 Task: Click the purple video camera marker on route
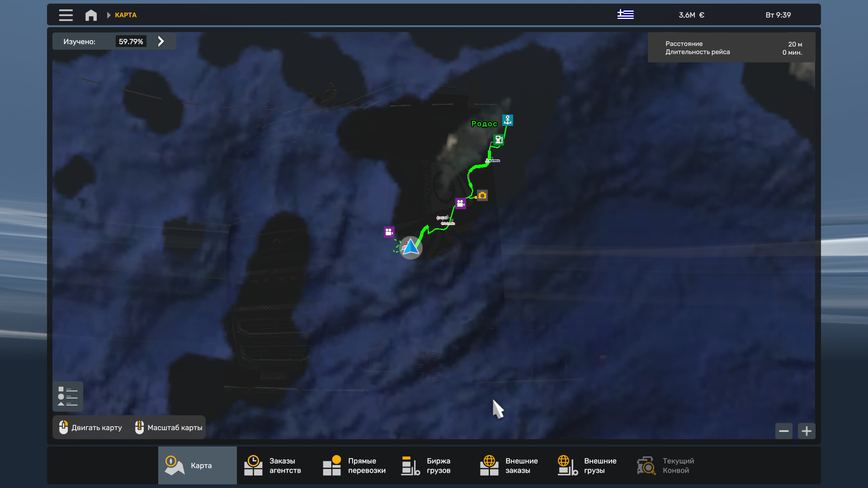point(460,203)
